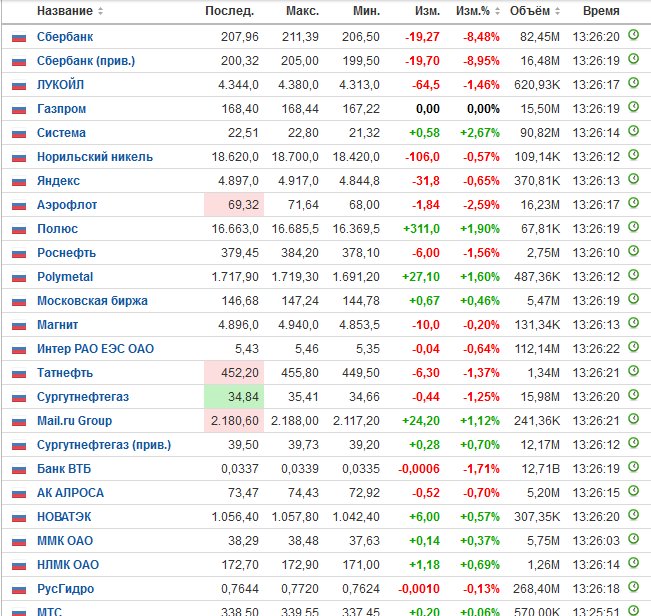Click the clock icon in Полюс row

pos(633,227)
